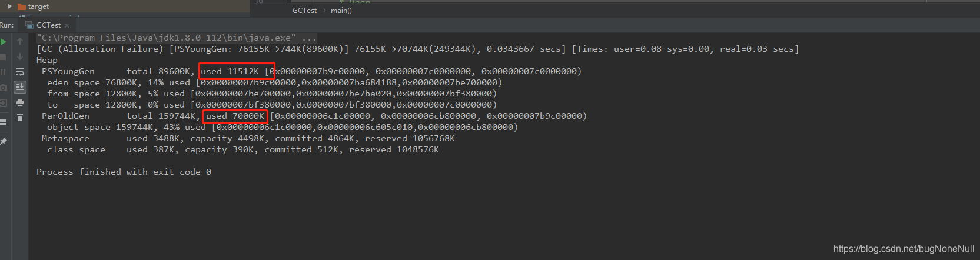Click the 'class space' usage line

(243, 149)
